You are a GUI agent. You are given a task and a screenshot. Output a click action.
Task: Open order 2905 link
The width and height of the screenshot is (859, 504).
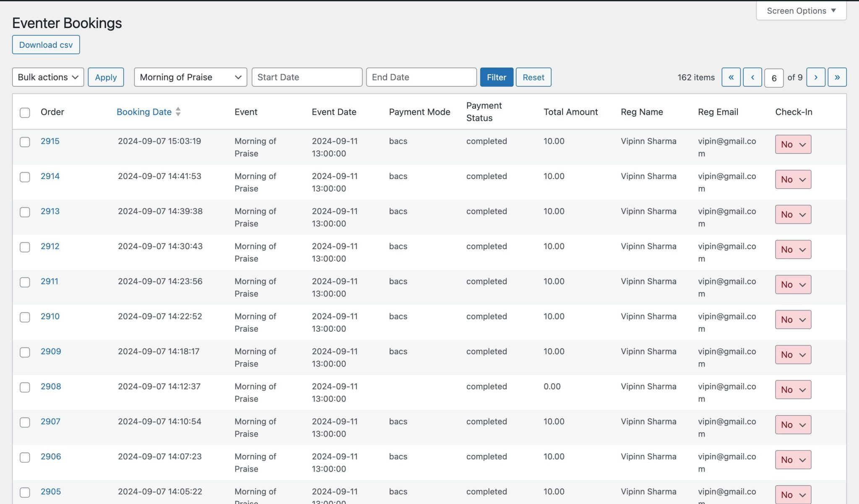click(x=51, y=491)
